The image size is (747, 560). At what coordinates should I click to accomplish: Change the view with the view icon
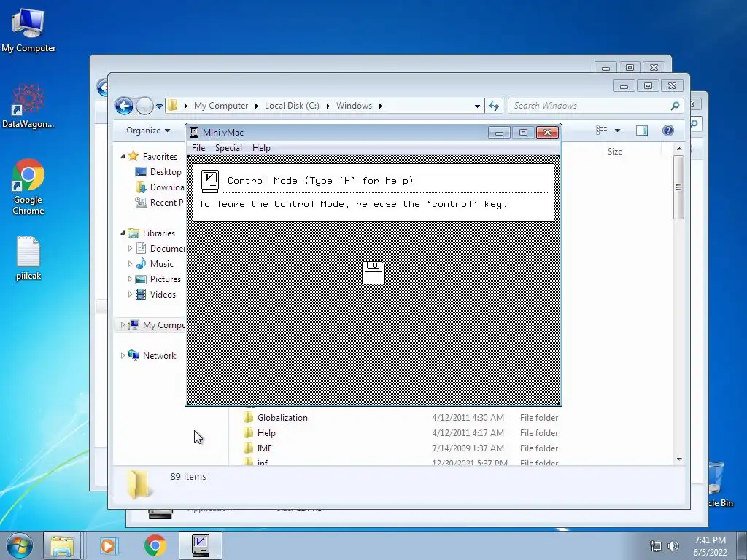click(602, 131)
